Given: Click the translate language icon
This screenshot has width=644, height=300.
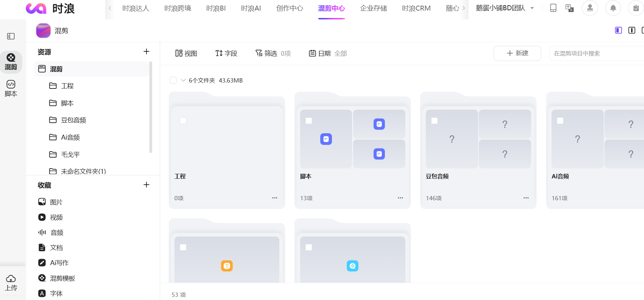Looking at the screenshot, I should pos(570,8).
